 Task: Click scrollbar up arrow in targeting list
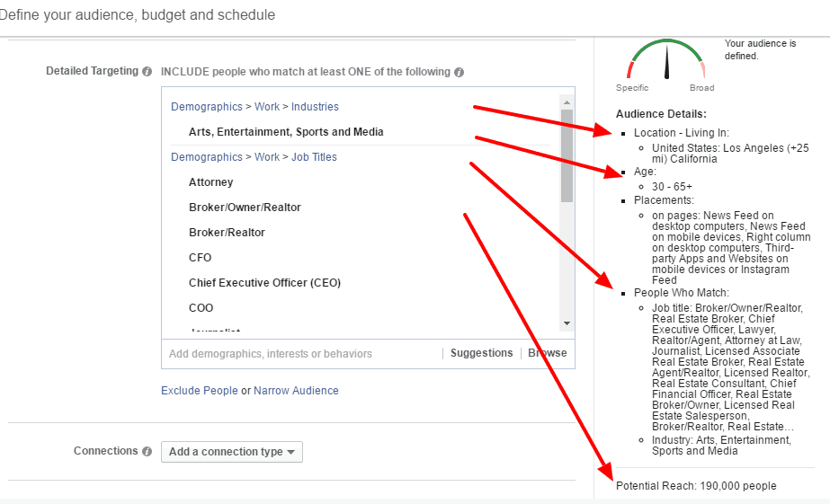[x=567, y=102]
